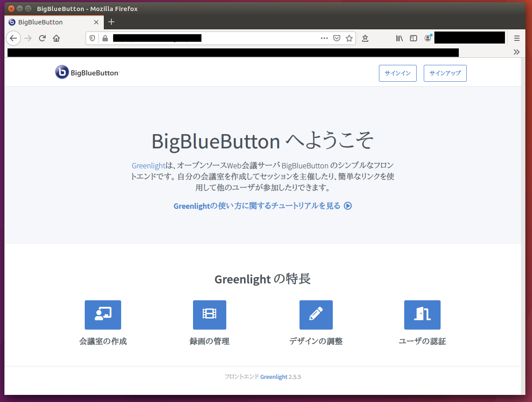Image resolution: width=532 pixels, height=402 pixels.
Task: Click the page vertical scrollbar
Action: click(523, 226)
